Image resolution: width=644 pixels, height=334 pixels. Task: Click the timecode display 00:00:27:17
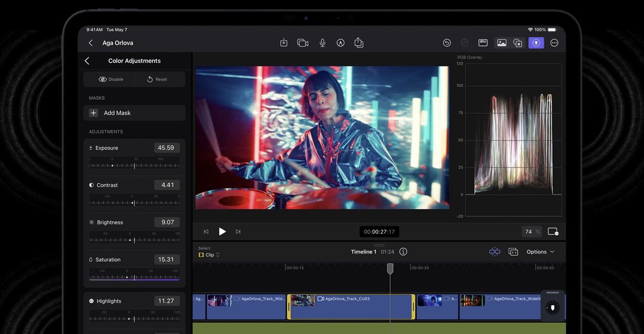[379, 232]
